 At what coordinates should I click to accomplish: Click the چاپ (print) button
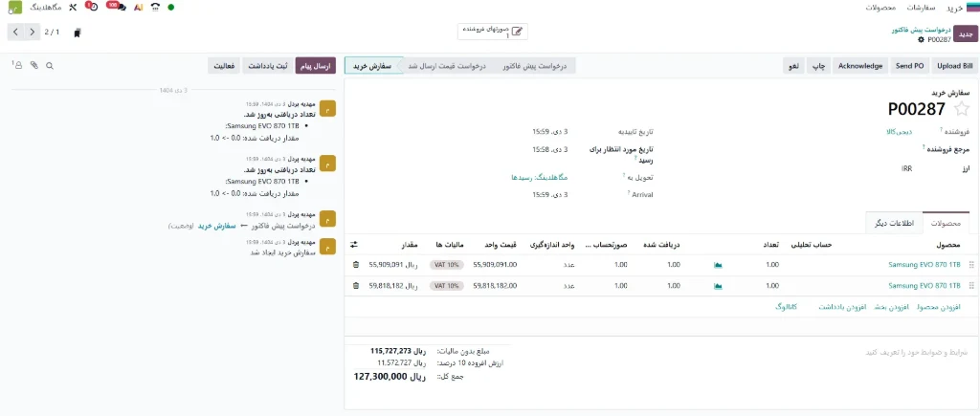tap(818, 66)
